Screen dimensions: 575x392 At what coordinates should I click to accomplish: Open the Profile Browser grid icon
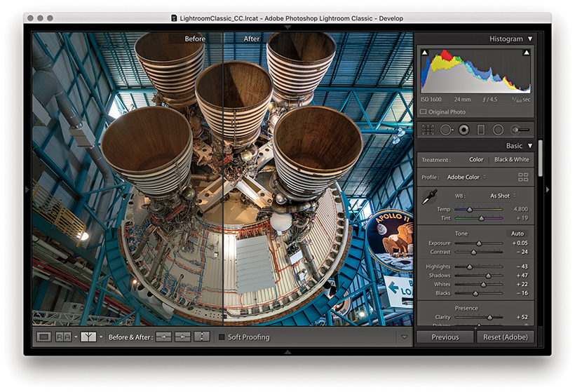click(x=522, y=177)
